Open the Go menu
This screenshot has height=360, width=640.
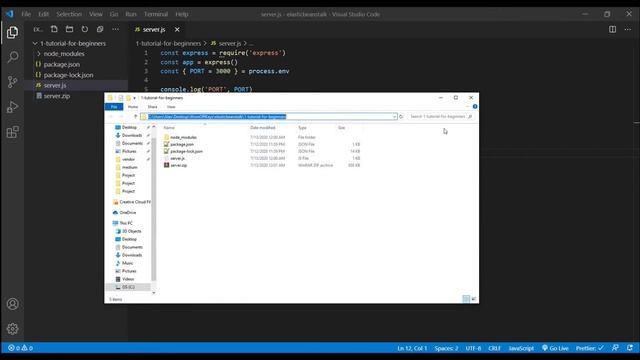114,14
